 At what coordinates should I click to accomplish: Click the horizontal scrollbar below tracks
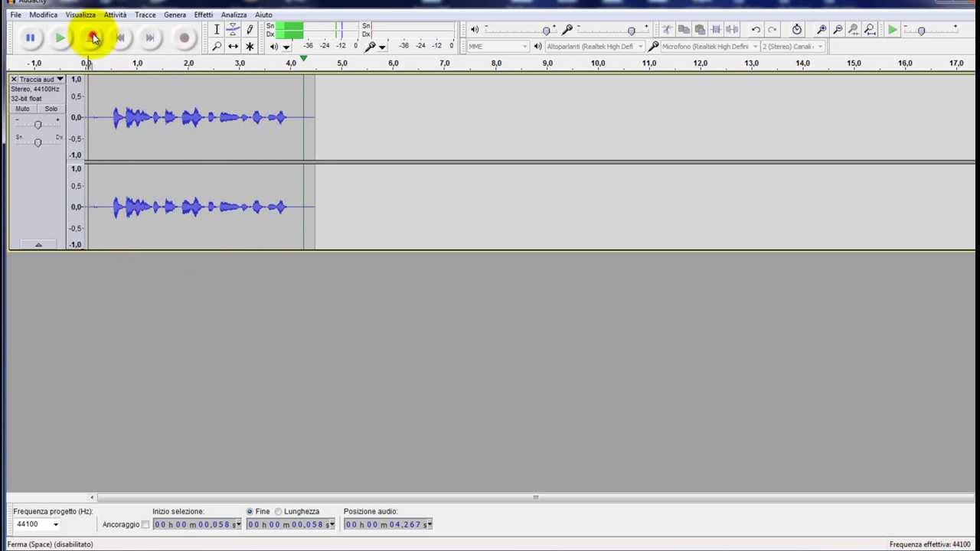coord(535,497)
